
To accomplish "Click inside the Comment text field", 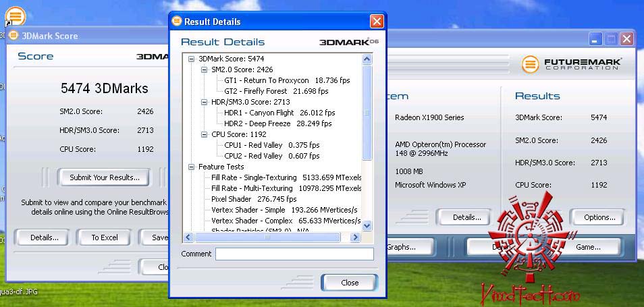I will click(294, 254).
